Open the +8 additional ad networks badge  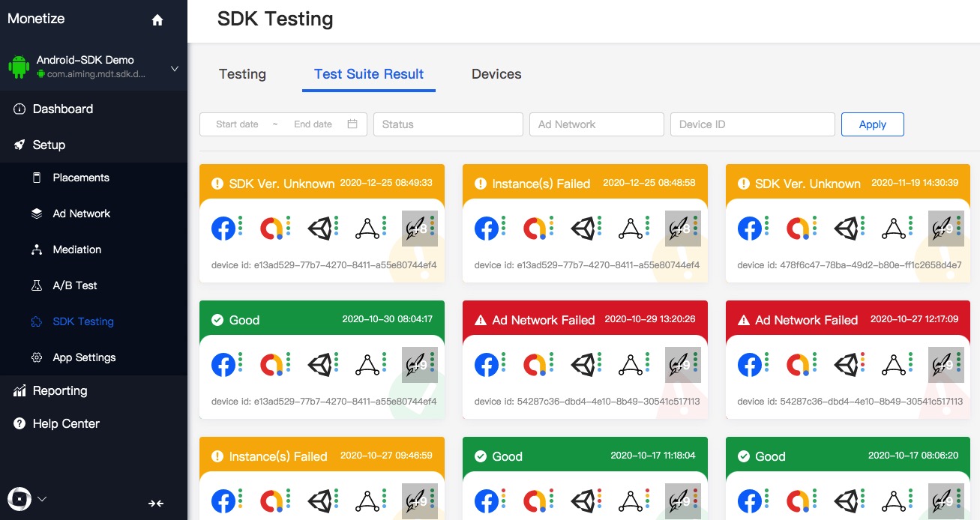click(x=419, y=228)
